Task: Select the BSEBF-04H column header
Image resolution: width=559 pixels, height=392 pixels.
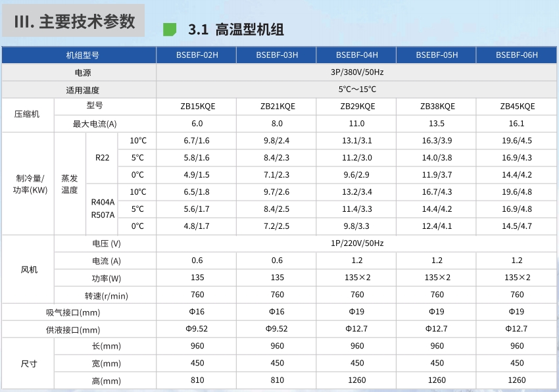Action: (356, 55)
